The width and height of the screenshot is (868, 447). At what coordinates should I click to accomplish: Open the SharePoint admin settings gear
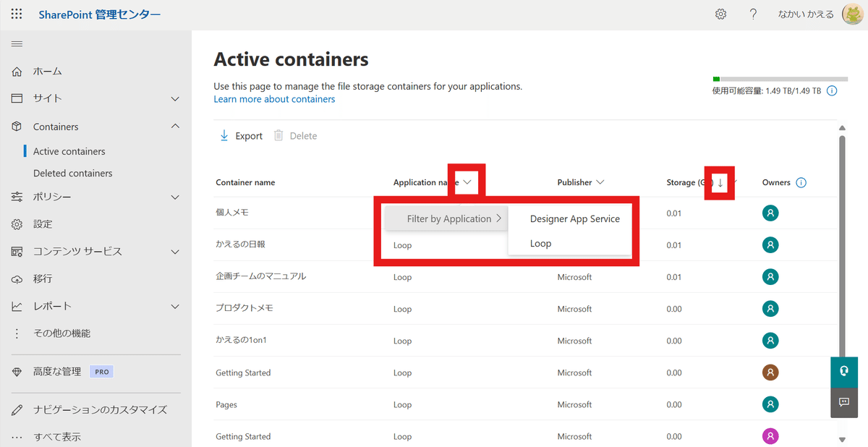point(720,14)
